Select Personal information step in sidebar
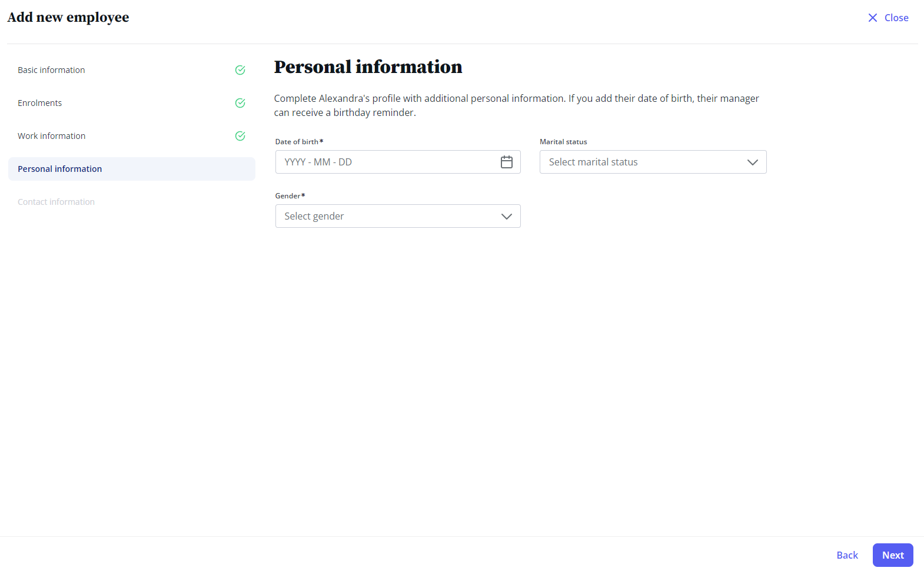This screenshot has height=571, width=924. [x=132, y=169]
